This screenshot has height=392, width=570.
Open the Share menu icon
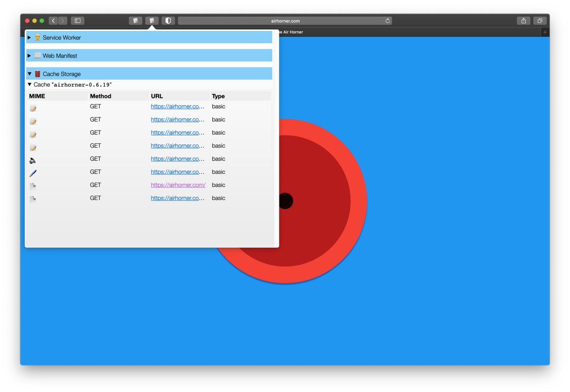[x=523, y=21]
